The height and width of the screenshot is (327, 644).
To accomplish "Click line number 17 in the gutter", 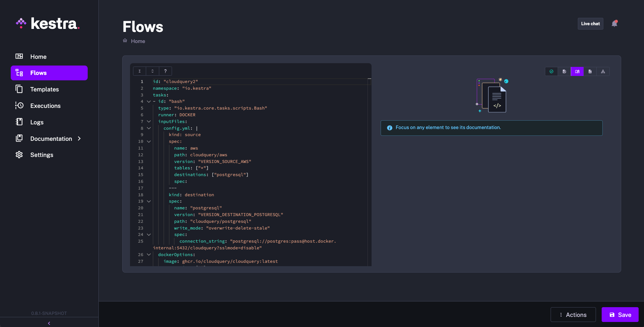I will (140, 188).
